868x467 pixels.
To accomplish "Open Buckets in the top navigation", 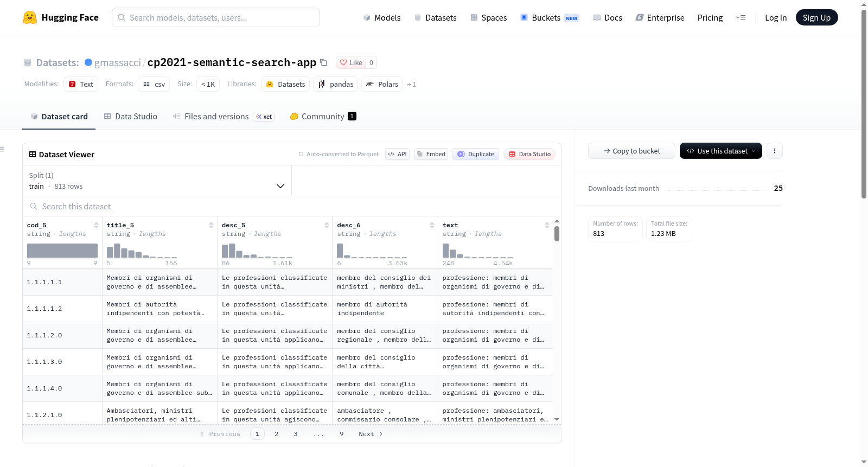I will point(550,17).
